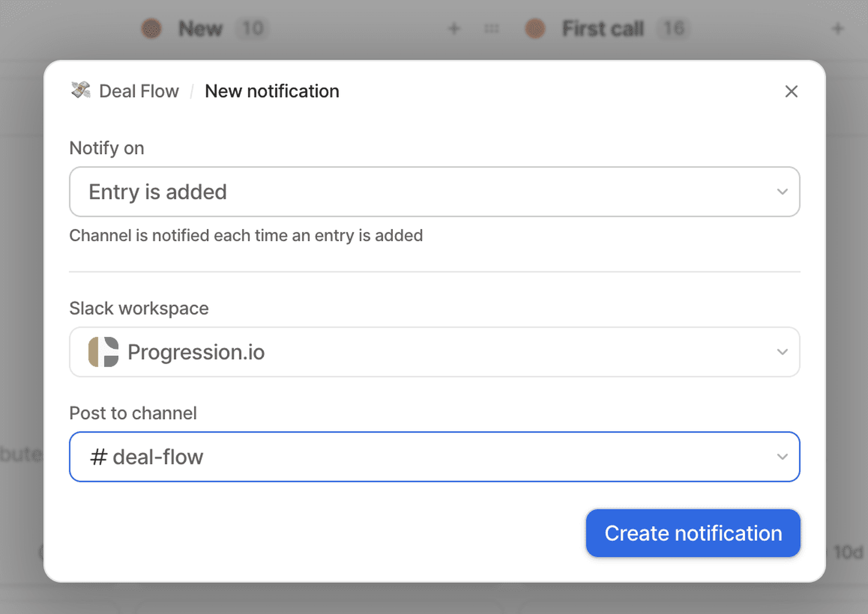
Task: Click the New status circle icon
Action: coord(151,28)
